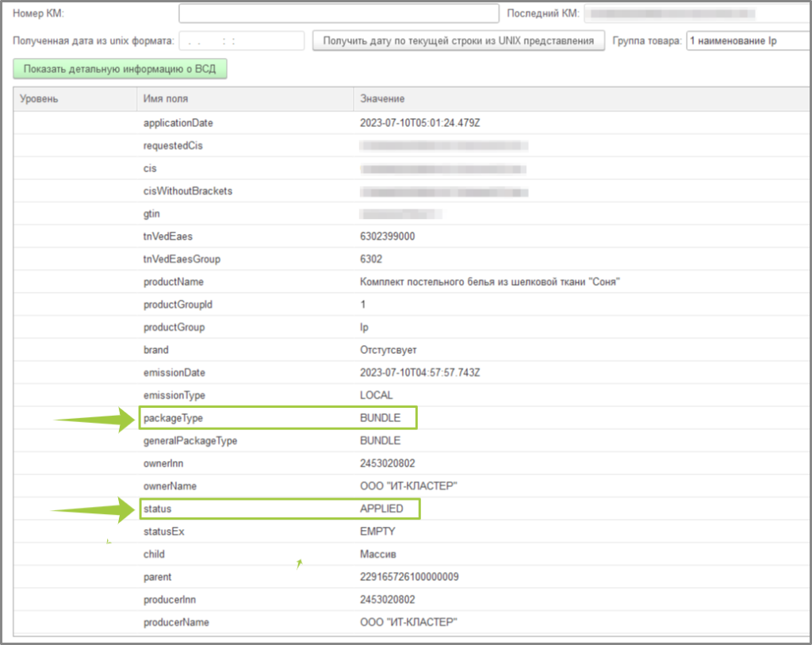Select the productName field name
Viewport: 812px width, 645px height.
pos(174,282)
